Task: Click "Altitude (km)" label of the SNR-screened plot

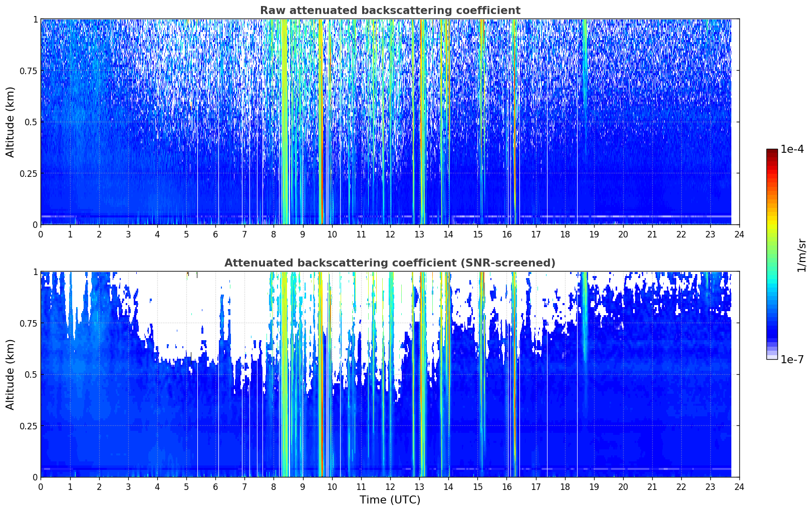Action: coord(11,374)
